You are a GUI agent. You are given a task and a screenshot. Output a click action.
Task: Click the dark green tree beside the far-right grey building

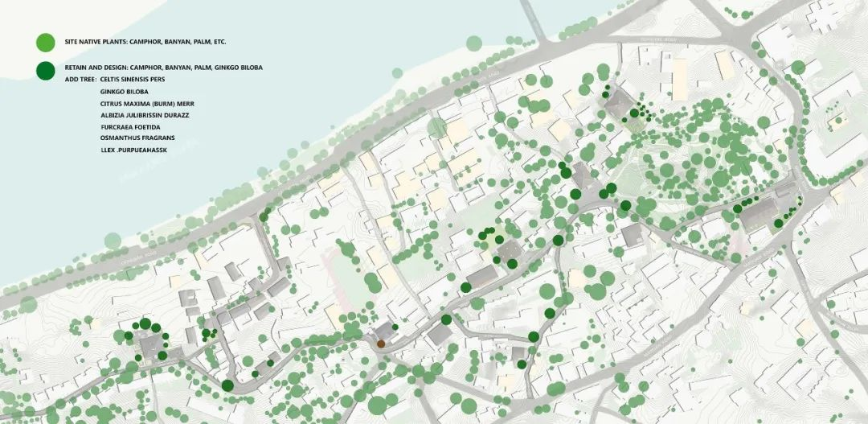pyautogui.click(x=778, y=224)
